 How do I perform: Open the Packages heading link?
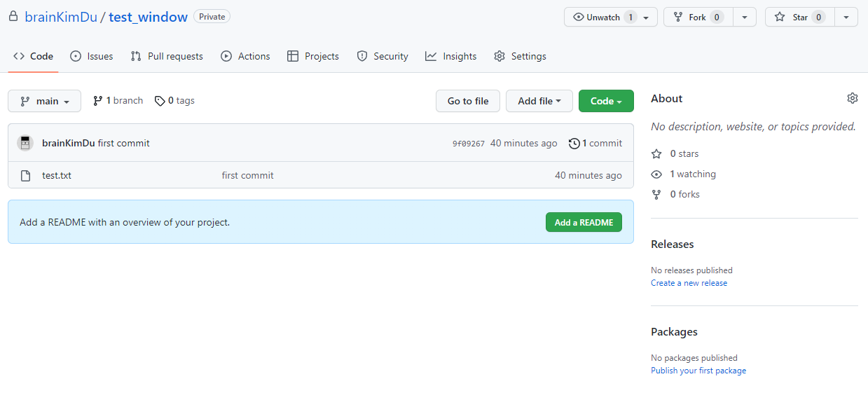click(x=675, y=331)
